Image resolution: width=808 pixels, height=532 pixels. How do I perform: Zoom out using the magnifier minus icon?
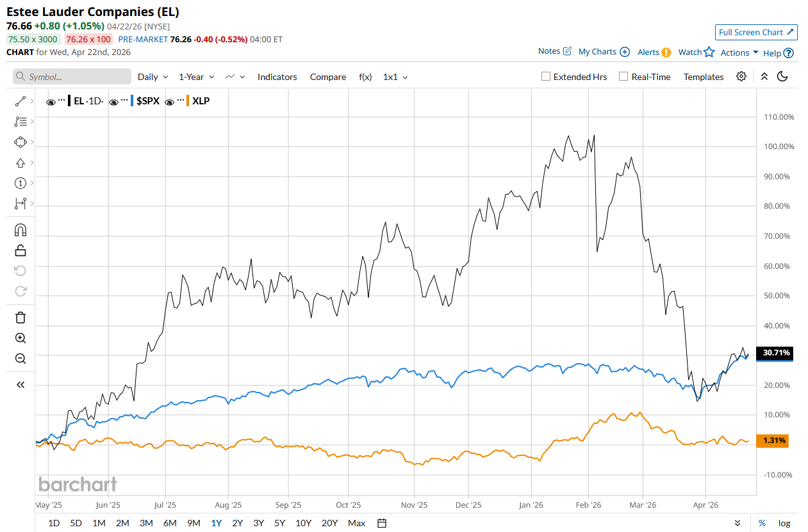(x=21, y=359)
